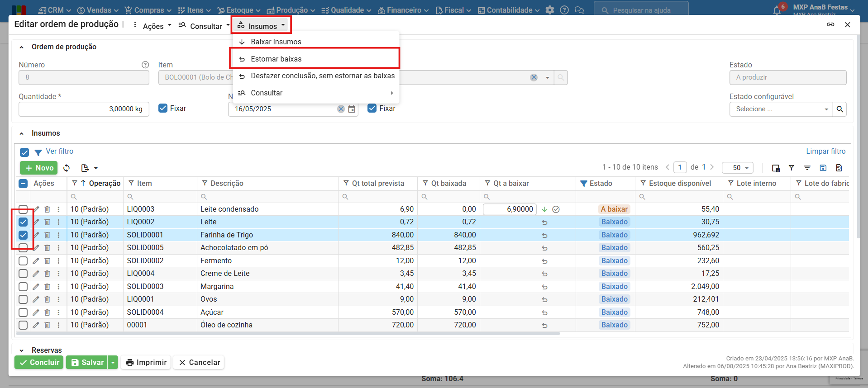Click the delete trash icon for Leite condensado
The height and width of the screenshot is (388, 868).
pos(47,209)
